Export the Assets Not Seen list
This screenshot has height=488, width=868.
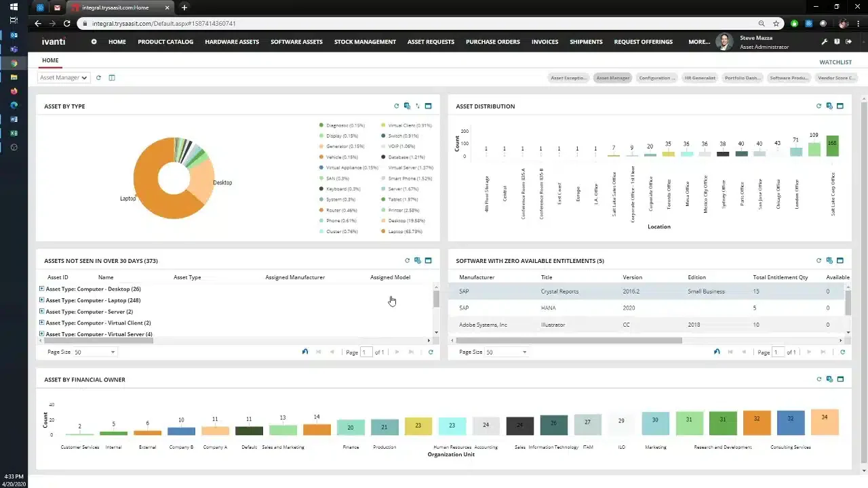click(418, 260)
